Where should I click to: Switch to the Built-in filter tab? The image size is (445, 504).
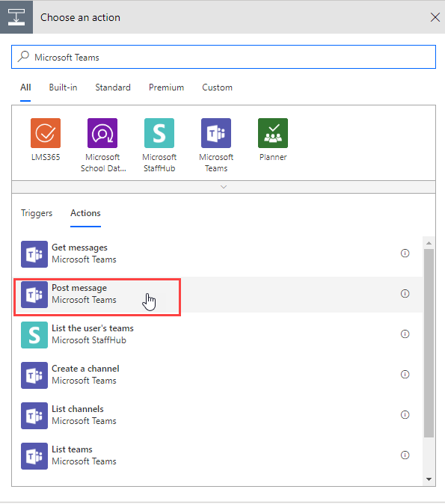63,87
